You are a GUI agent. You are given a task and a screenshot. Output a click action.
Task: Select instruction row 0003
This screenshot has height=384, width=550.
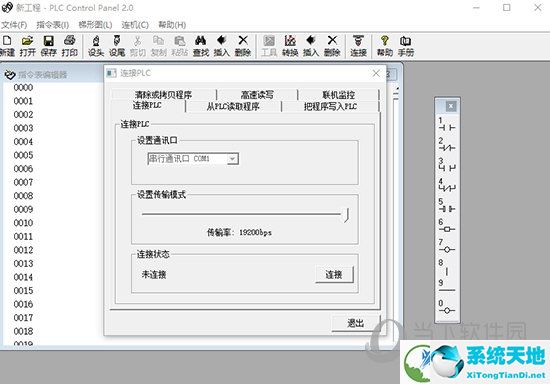(23, 128)
